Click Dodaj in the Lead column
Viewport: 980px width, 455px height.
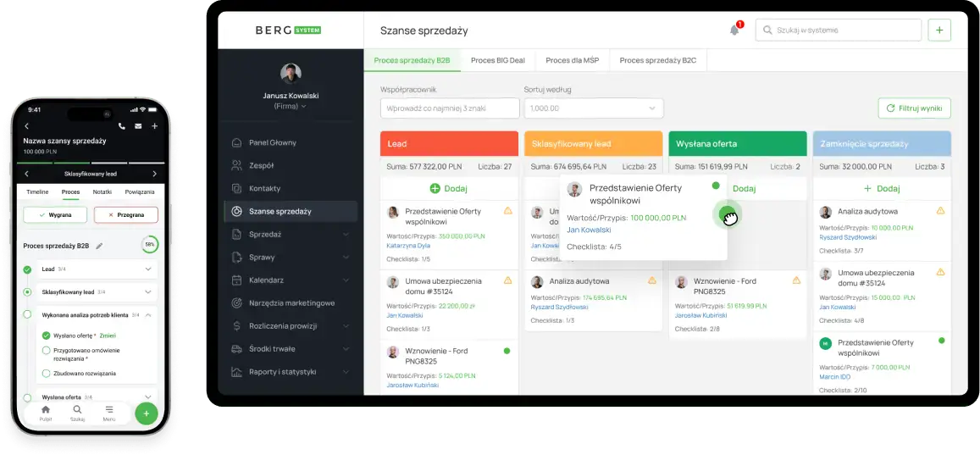click(449, 188)
